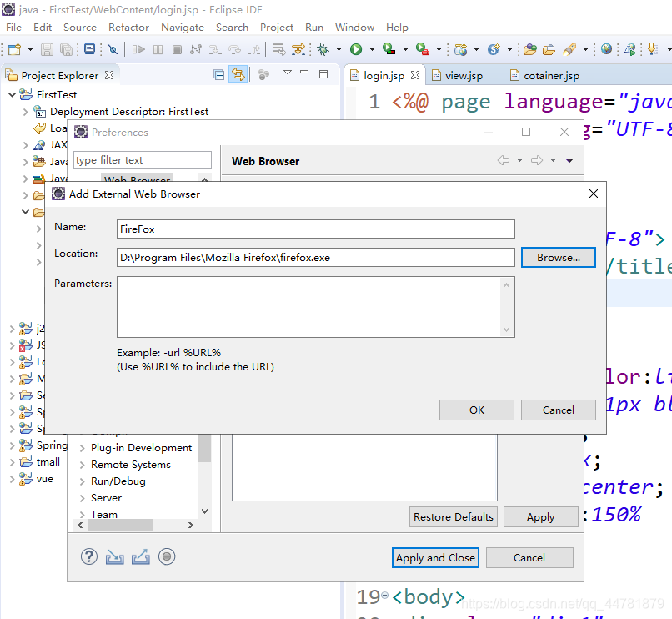Expand the Deployment Descriptor: FirstTest node
The image size is (672, 619).
pyautogui.click(x=25, y=112)
